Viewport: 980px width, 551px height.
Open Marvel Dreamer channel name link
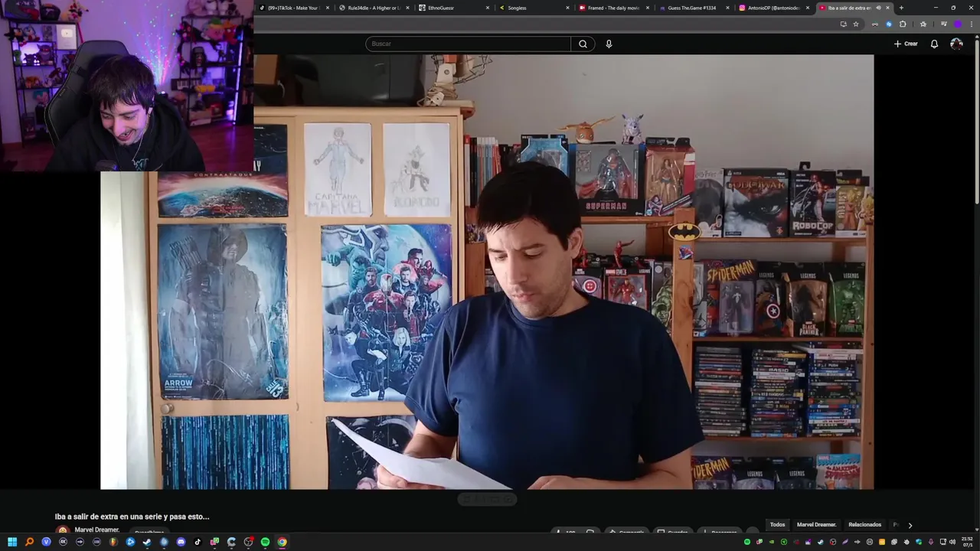click(96, 530)
